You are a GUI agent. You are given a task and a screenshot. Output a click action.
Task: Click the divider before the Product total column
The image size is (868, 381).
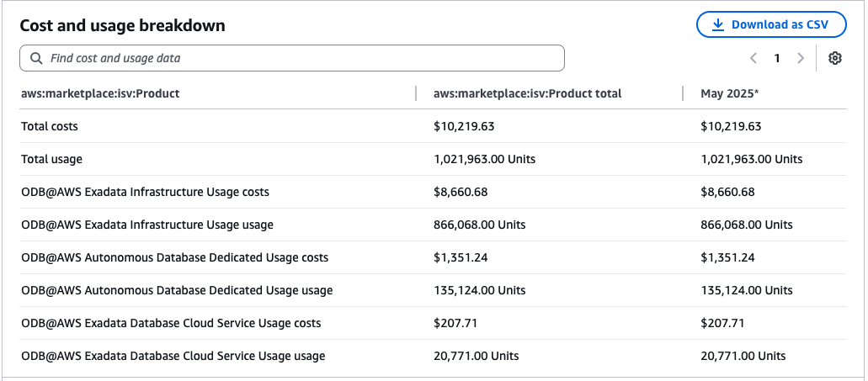coord(417,93)
